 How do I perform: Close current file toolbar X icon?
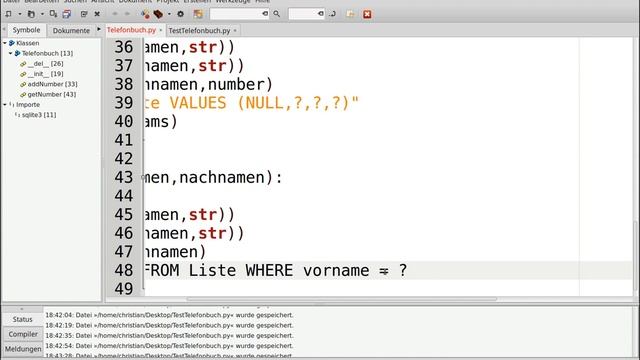(x=97, y=14)
